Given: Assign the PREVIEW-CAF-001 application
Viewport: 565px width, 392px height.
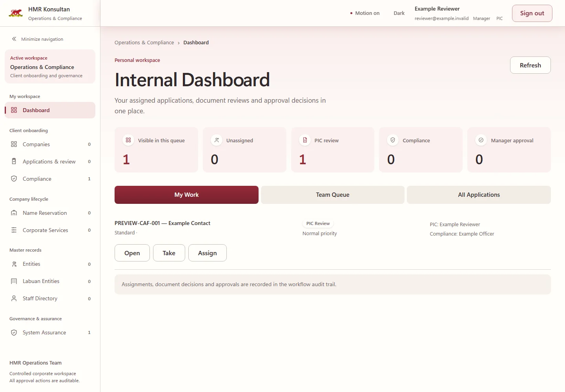Looking at the screenshot, I should (208, 253).
